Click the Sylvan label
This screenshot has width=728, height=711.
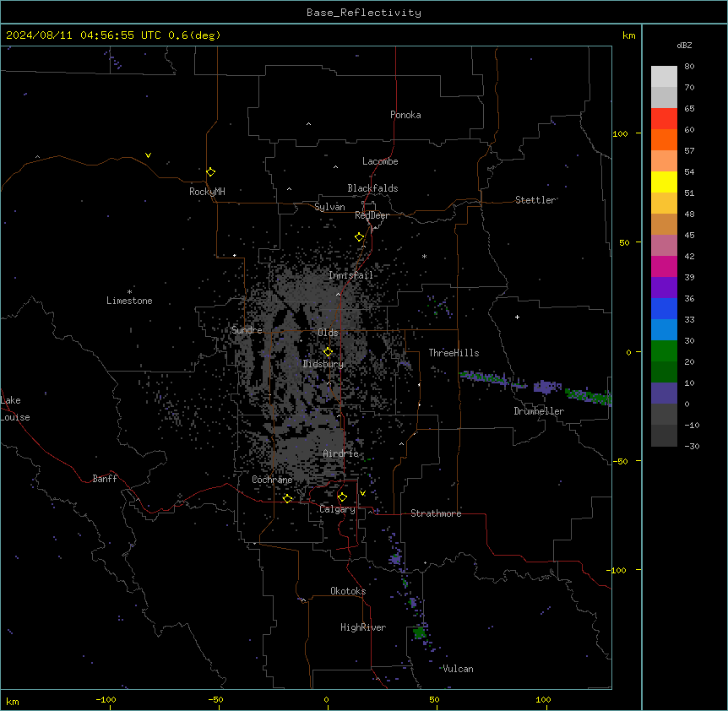tap(329, 207)
